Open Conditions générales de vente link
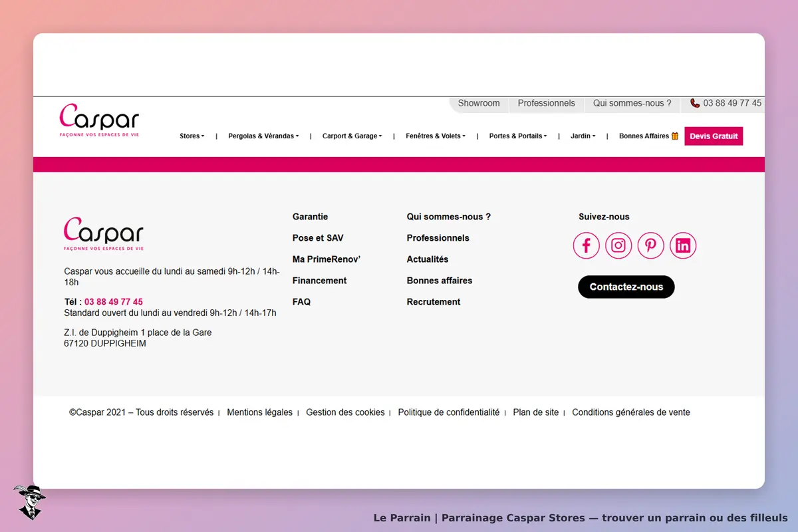Image resolution: width=798 pixels, height=532 pixels. point(631,412)
